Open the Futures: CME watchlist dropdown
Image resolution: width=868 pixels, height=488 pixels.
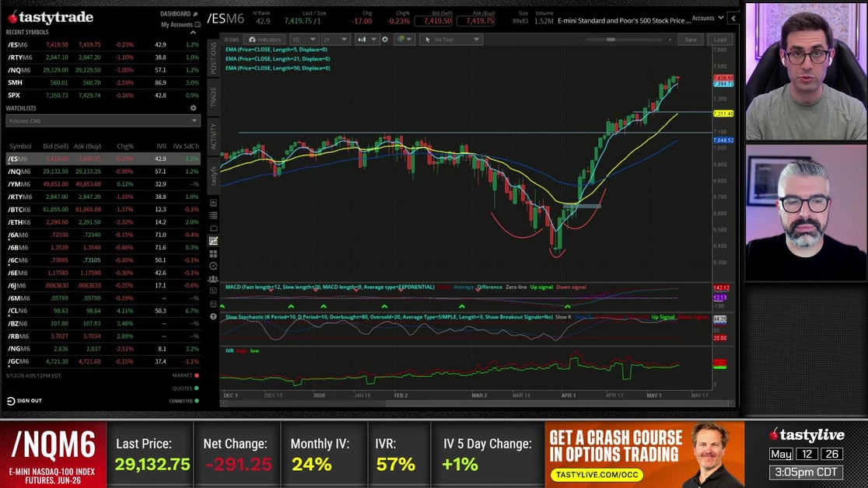[x=103, y=120]
